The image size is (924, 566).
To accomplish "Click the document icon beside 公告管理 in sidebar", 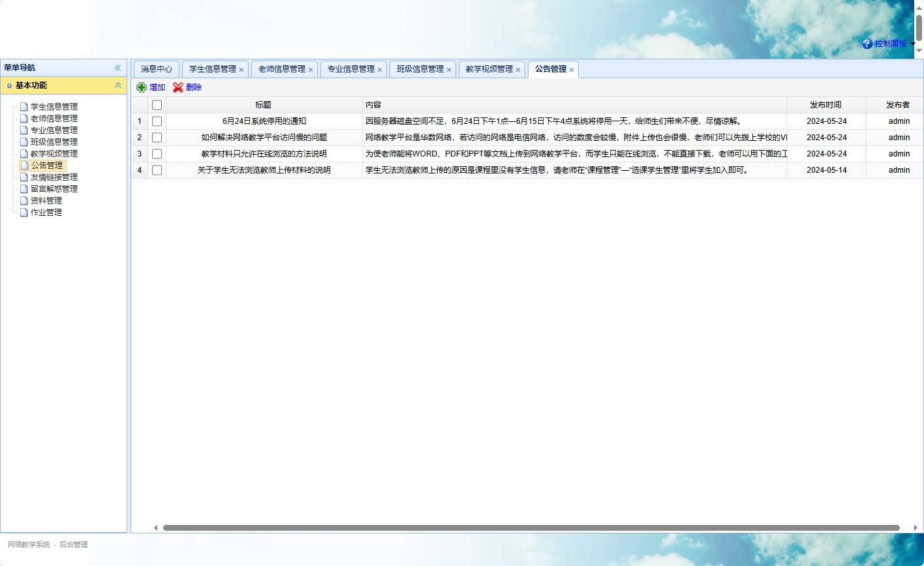I will tap(23, 166).
